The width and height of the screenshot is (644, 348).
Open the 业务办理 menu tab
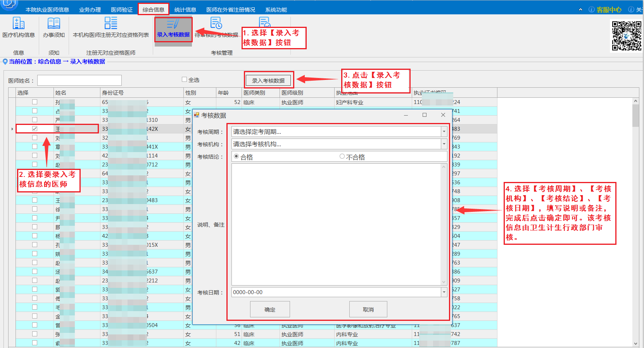point(90,10)
